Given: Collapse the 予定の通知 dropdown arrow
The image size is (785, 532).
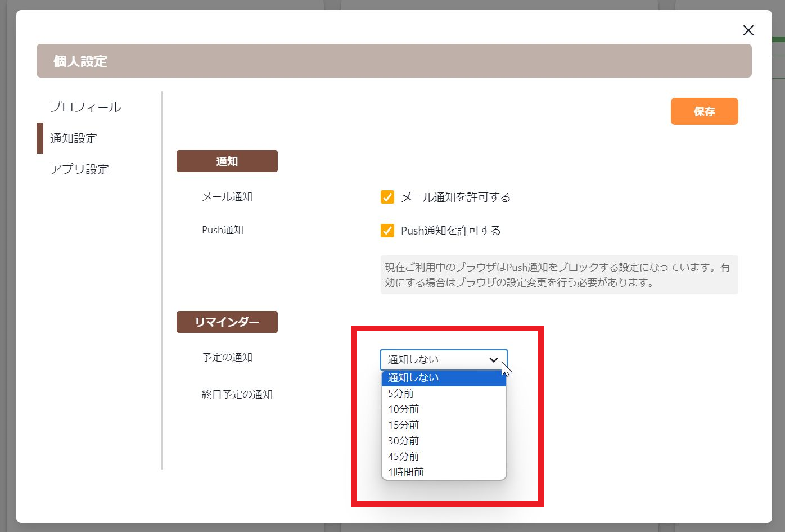Looking at the screenshot, I should [494, 360].
